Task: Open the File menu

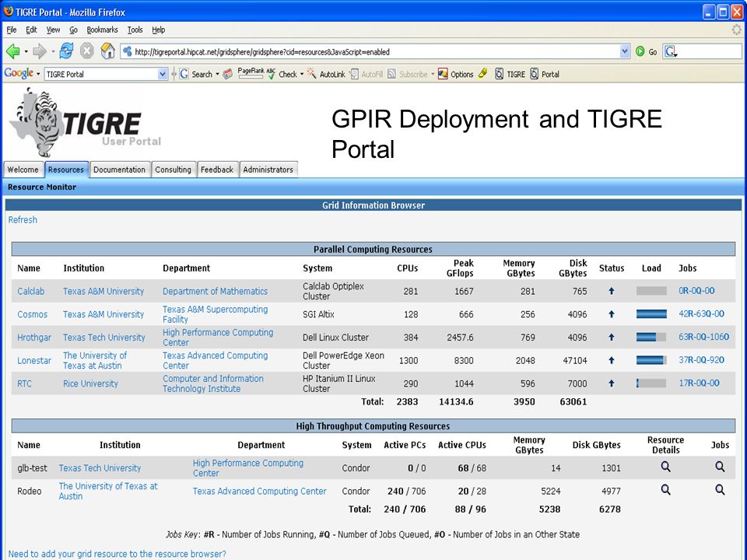Action: coord(12,30)
